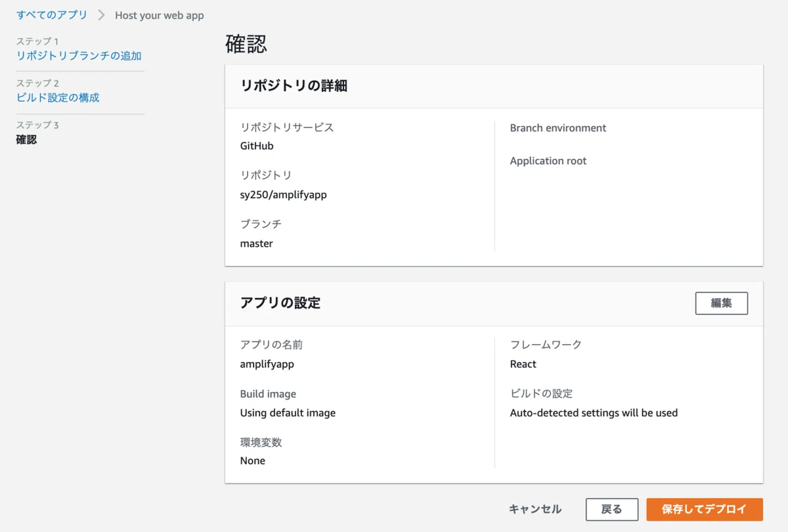Select the Build image label
This screenshot has width=788, height=532.
point(268,394)
